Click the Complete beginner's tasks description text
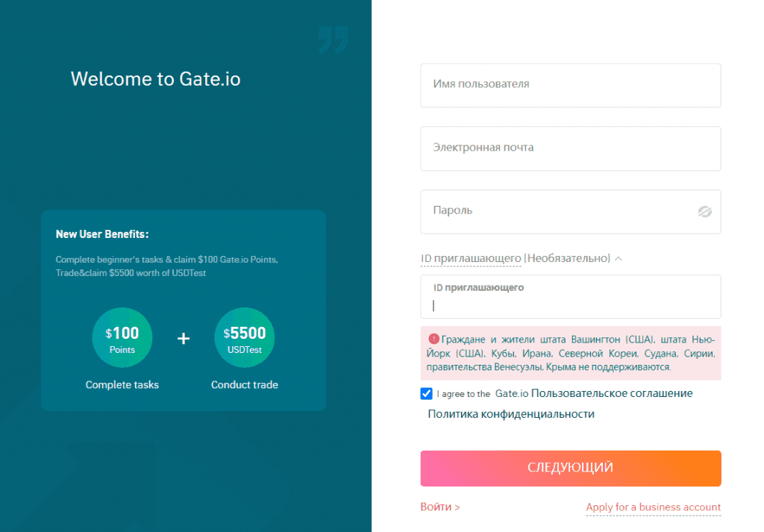This screenshot has height=532, width=764. (166, 266)
